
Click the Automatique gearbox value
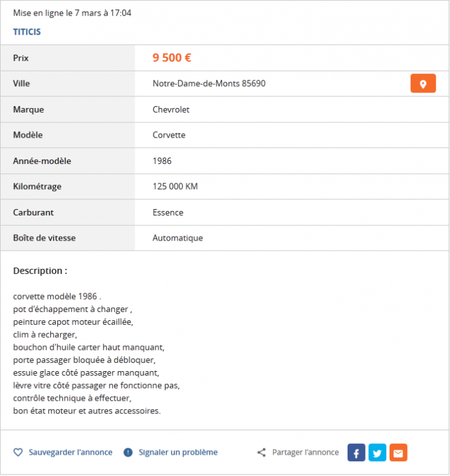tap(178, 238)
